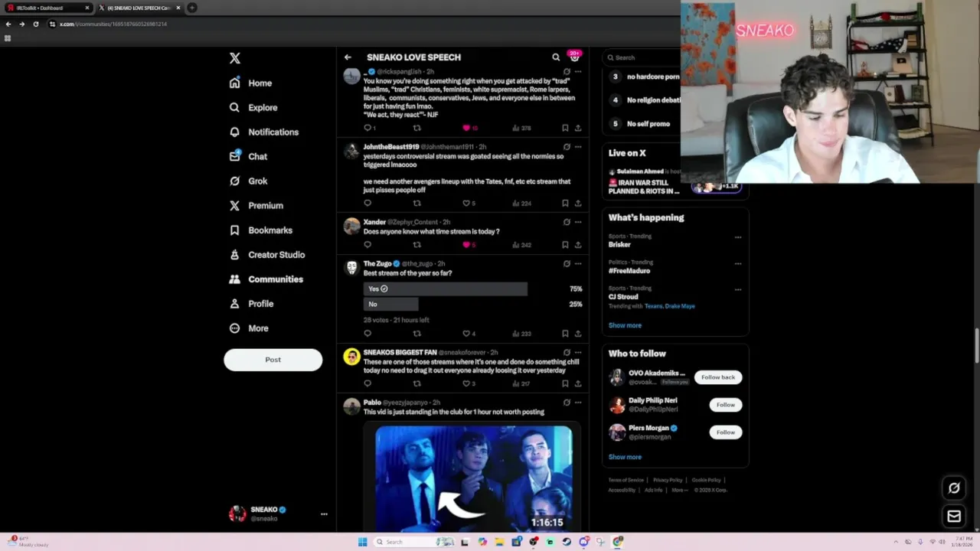Screen dimensions: 980x551
Task: Reply to Xander's post
Action: pos(367,245)
